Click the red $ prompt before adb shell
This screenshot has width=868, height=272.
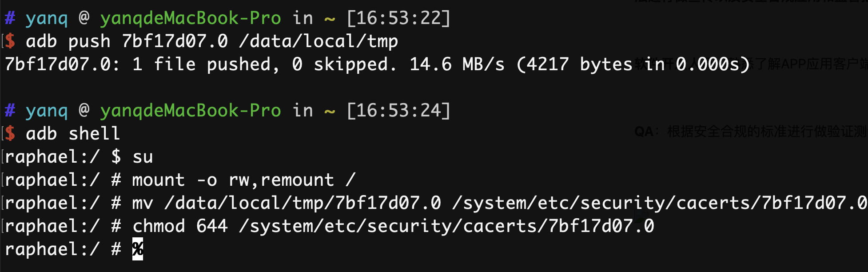click(x=10, y=134)
